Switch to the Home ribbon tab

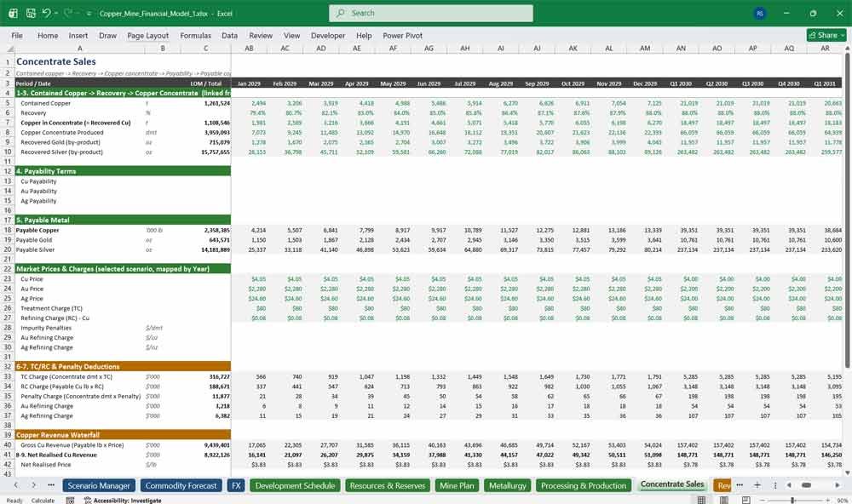(48, 35)
